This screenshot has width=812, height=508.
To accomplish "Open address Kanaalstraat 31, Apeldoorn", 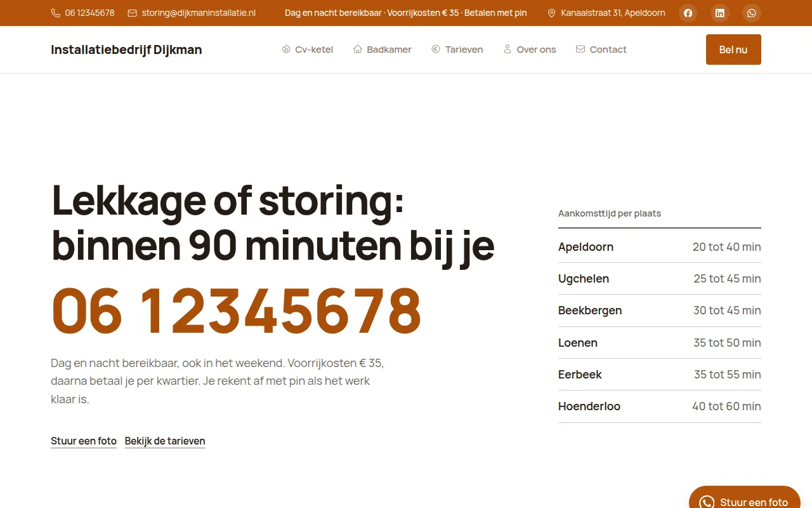I will pos(613,13).
